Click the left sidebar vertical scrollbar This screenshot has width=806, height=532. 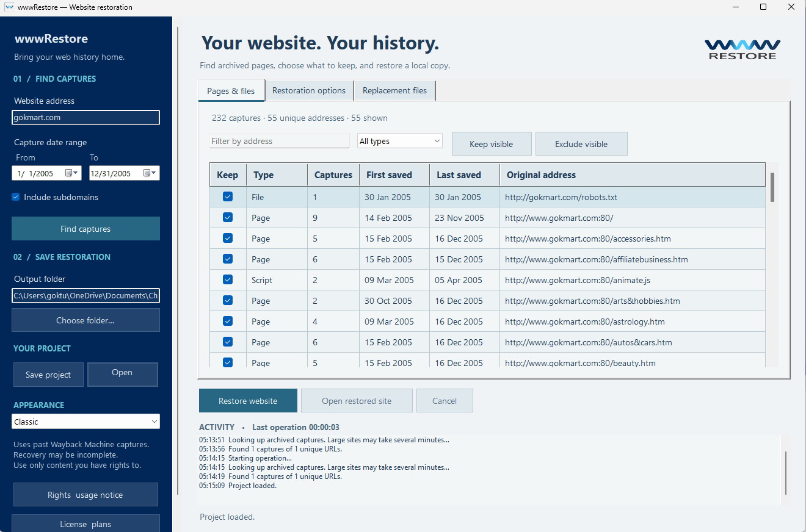(x=178, y=261)
